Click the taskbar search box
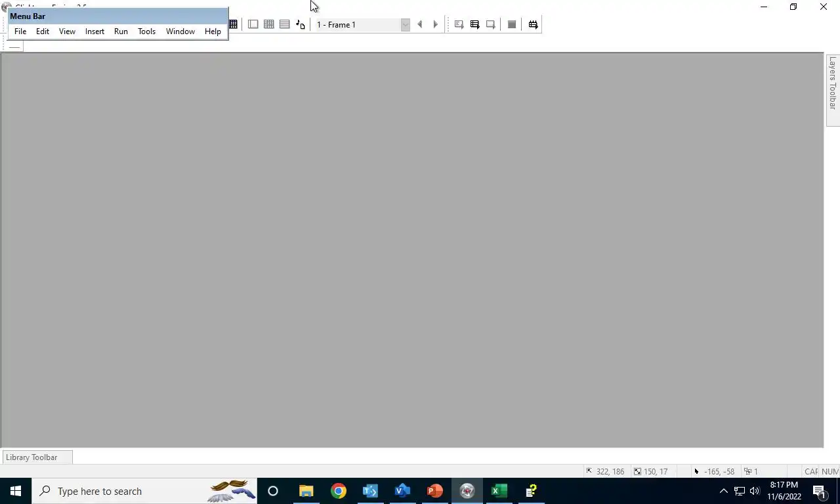840x504 pixels. [x=144, y=491]
